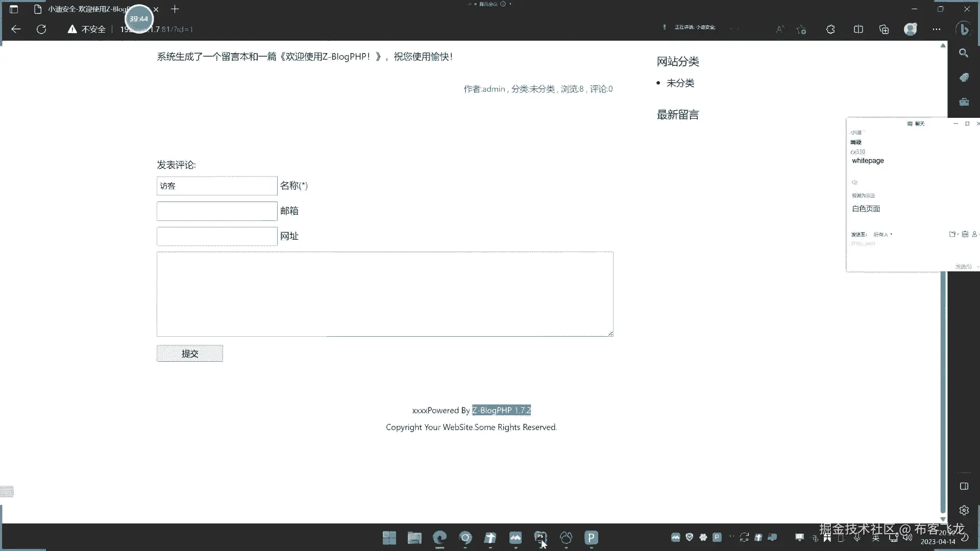Go back with the back arrow
The width and height of the screenshot is (980, 551).
click(x=16, y=29)
